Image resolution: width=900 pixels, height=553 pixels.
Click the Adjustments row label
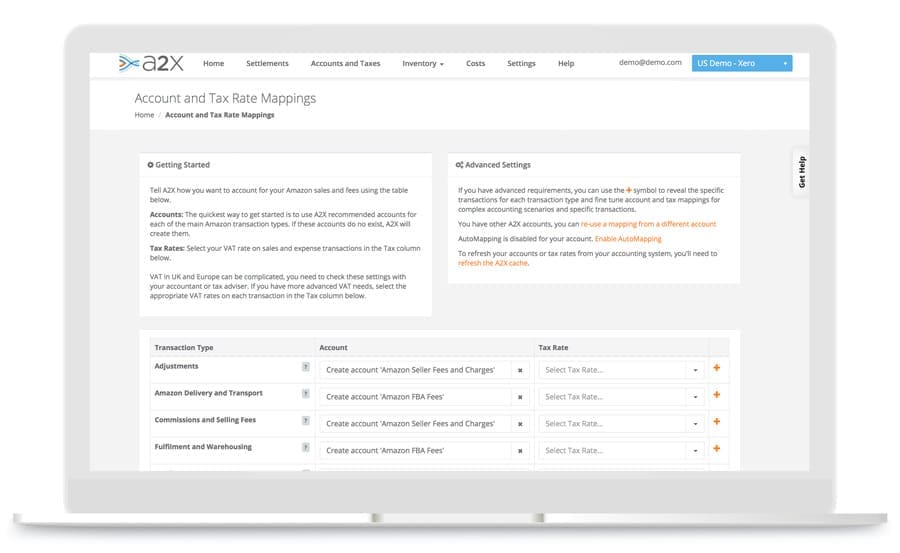176,366
